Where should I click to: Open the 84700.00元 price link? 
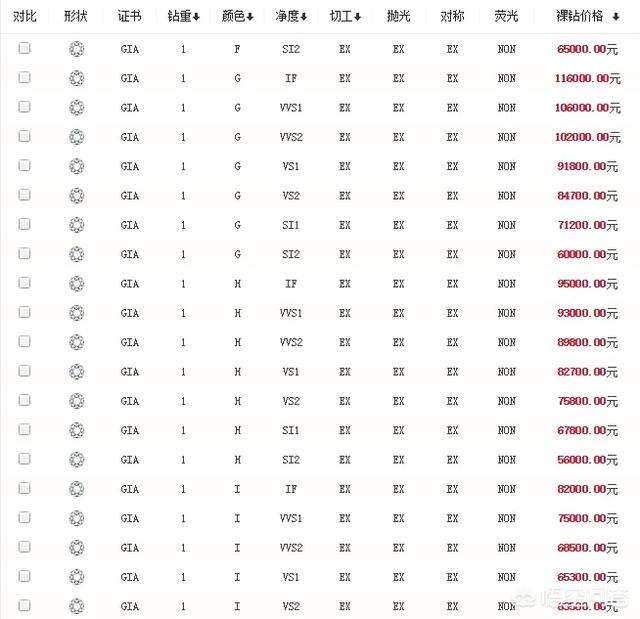(588, 196)
